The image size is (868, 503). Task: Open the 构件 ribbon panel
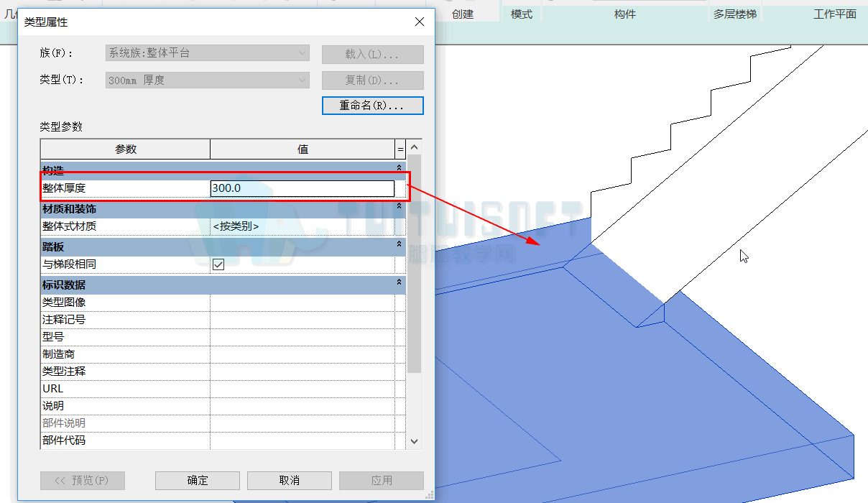(625, 14)
